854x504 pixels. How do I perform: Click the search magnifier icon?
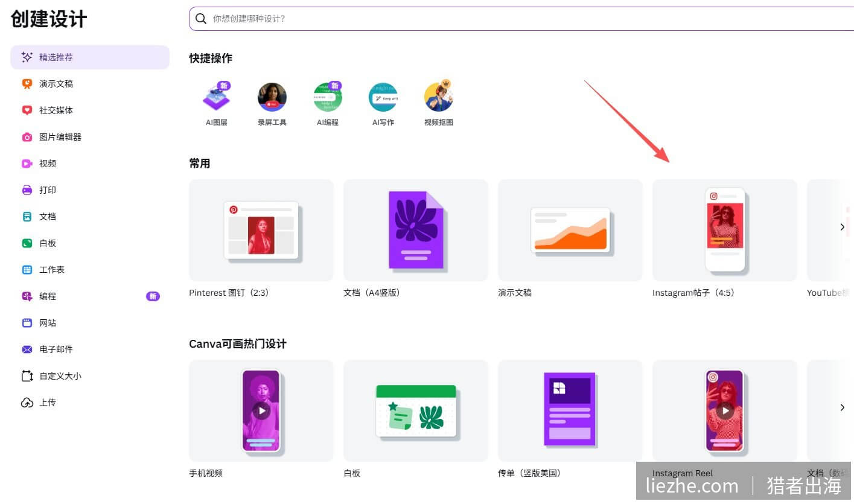(x=201, y=19)
